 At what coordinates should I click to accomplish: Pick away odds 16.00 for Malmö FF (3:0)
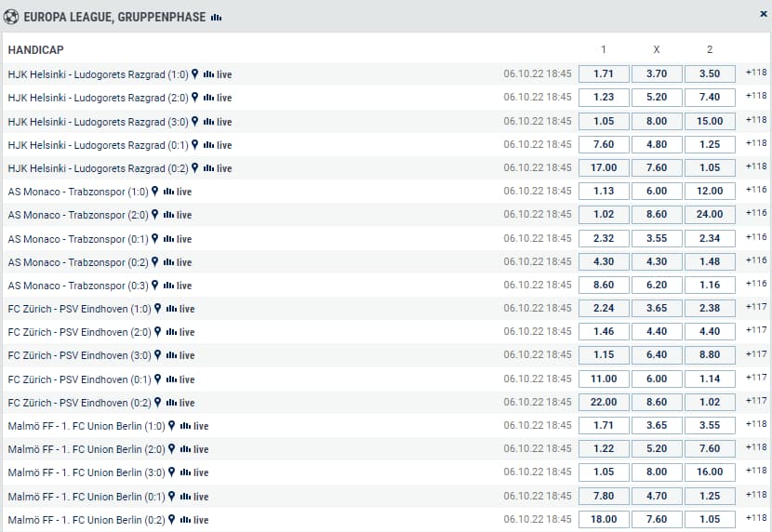pos(710,472)
